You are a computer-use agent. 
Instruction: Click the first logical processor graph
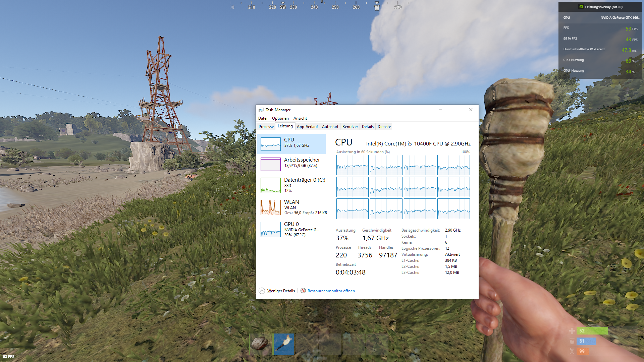[x=352, y=165]
